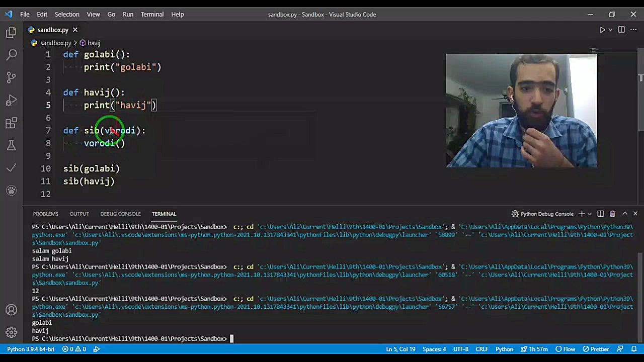The width and height of the screenshot is (644, 362).
Task: Split the editor to the right
Action: 621,30
